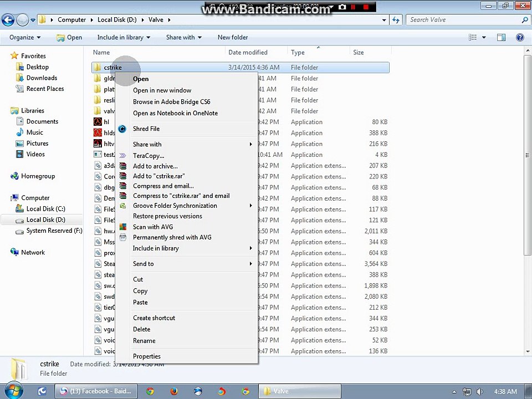
Task: Open Firefox from the taskbar
Action: coord(174,391)
